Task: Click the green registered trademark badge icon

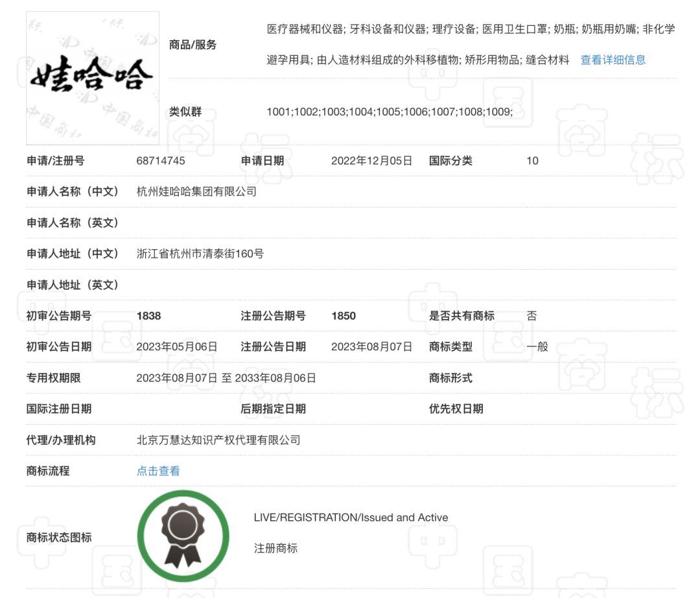Action: coord(183,536)
